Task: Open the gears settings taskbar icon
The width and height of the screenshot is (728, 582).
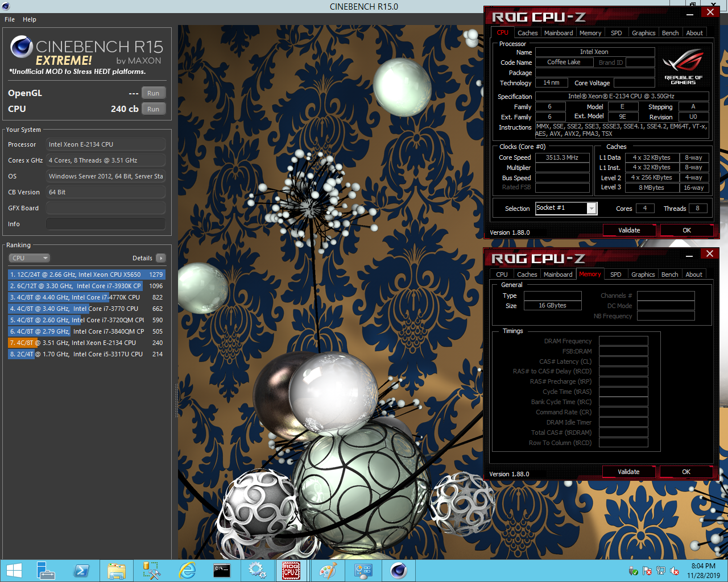Action: [x=257, y=571]
